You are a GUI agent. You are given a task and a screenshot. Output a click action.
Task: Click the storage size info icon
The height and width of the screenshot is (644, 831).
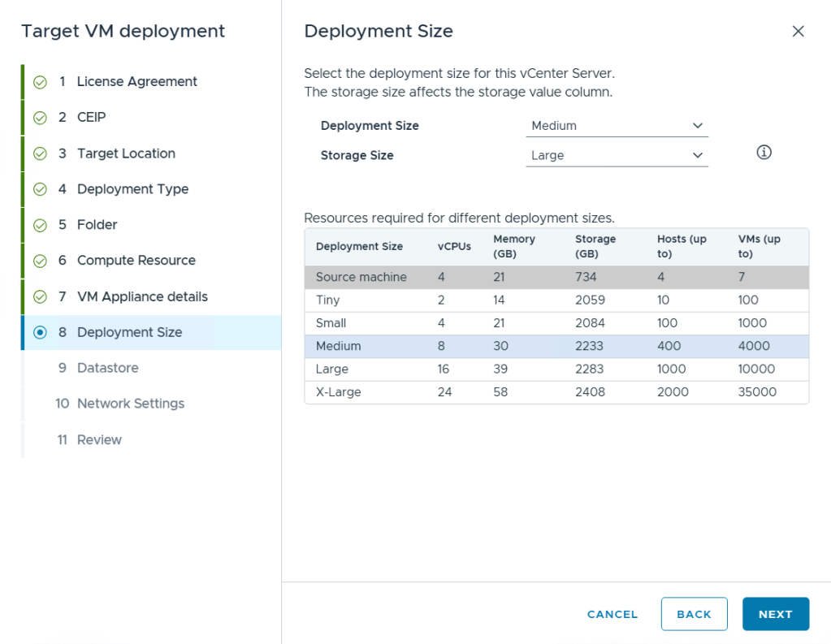(764, 153)
